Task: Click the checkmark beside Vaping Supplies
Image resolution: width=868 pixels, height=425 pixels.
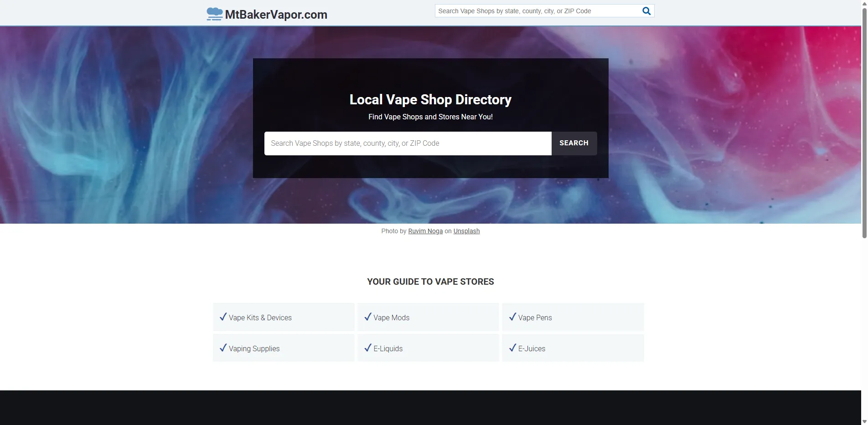Action: tap(223, 348)
